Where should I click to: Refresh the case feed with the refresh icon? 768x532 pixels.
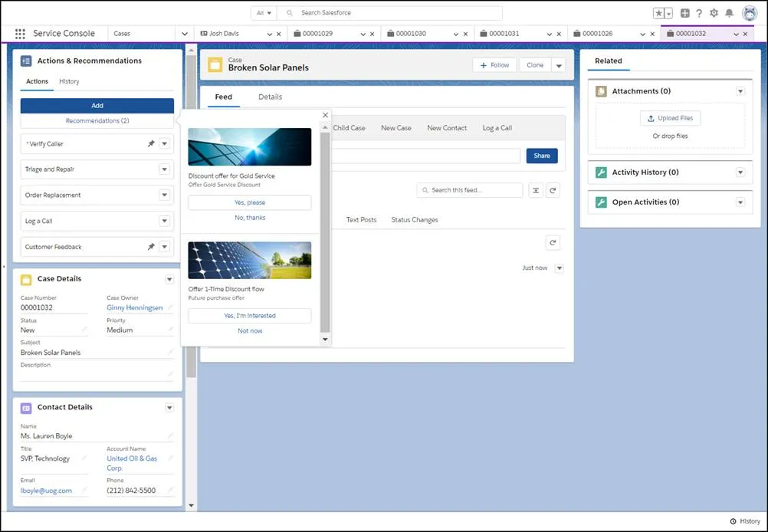[553, 190]
